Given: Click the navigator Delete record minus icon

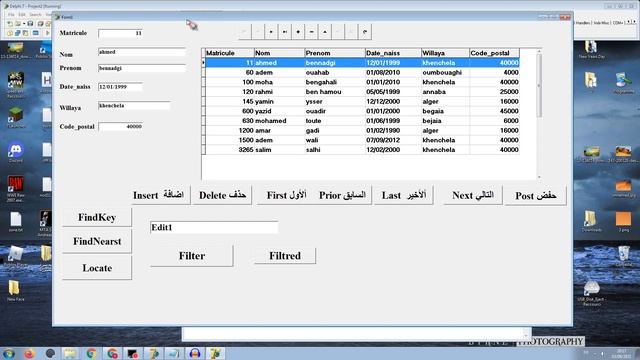Looking at the screenshot, I should coord(311,32).
